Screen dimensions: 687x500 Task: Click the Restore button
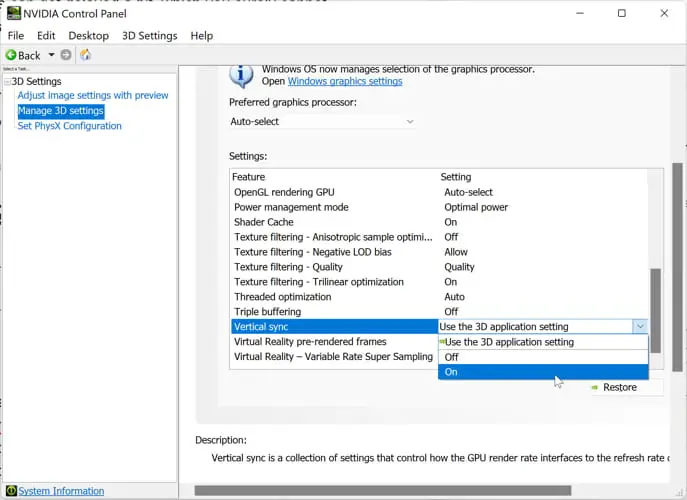pyautogui.click(x=627, y=387)
